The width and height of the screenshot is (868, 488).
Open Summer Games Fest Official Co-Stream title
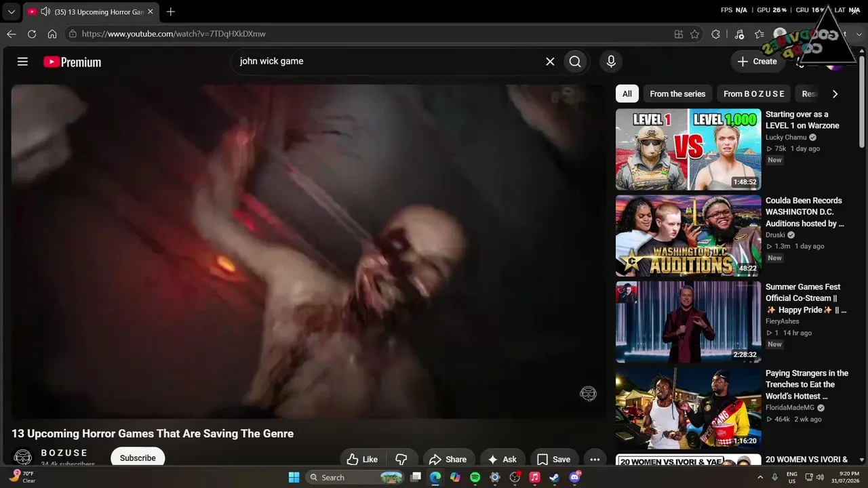806,298
